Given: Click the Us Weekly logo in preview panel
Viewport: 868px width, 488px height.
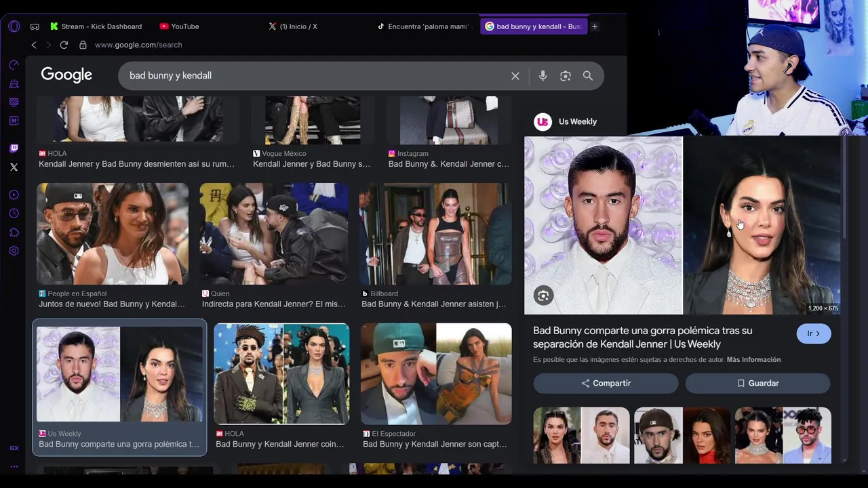Looking at the screenshot, I should click(542, 121).
